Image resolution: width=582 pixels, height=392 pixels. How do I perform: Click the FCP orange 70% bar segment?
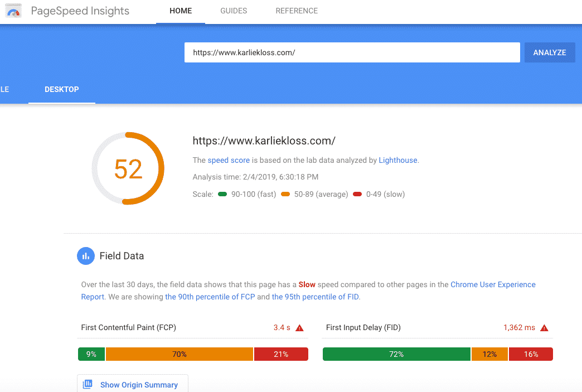(x=180, y=354)
